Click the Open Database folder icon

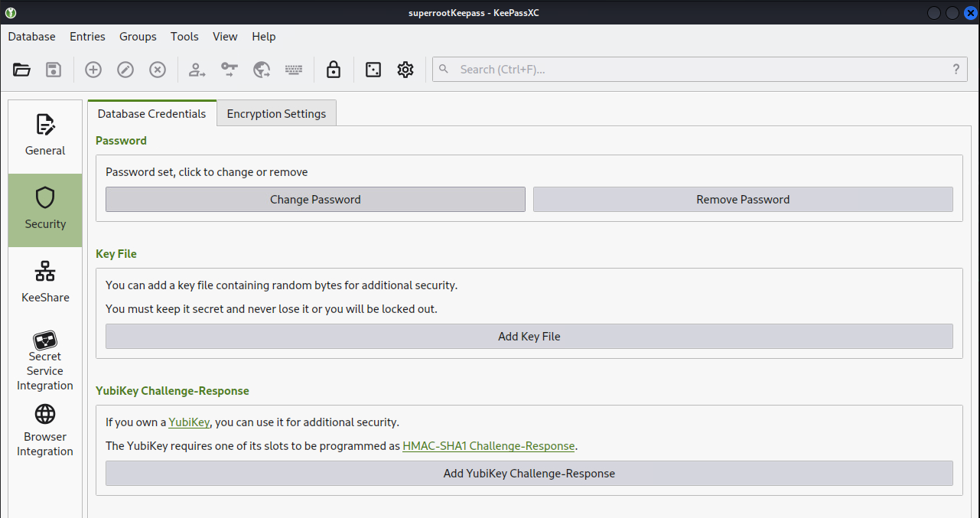pos(22,70)
